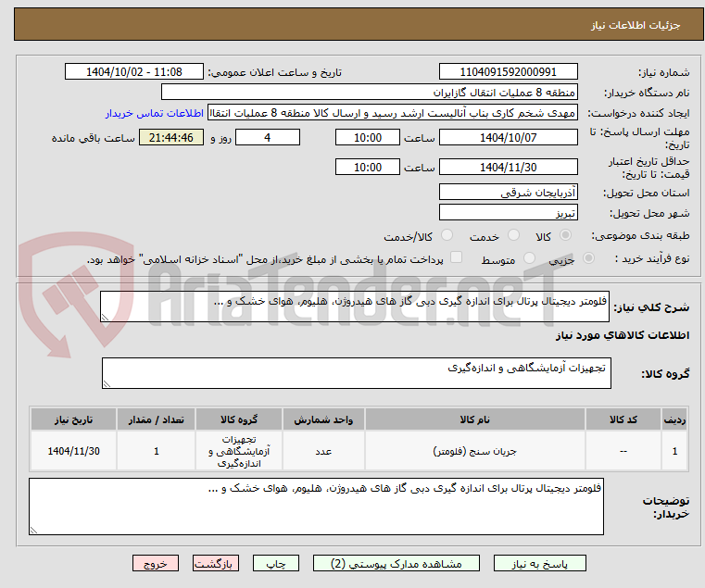Select the 'کالا' radio button

[566, 235]
